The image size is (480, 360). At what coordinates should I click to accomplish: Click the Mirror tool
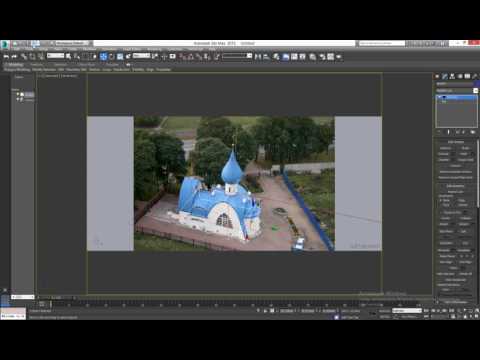tap(258, 57)
